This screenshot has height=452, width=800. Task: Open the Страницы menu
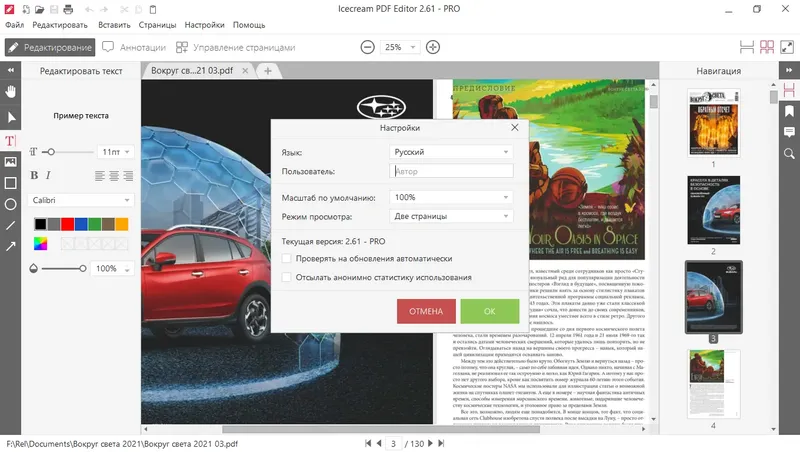[157, 24]
